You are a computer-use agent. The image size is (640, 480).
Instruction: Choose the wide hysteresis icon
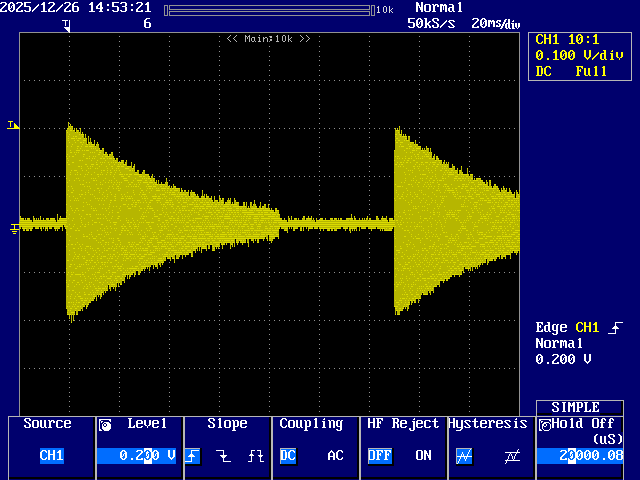(512, 456)
